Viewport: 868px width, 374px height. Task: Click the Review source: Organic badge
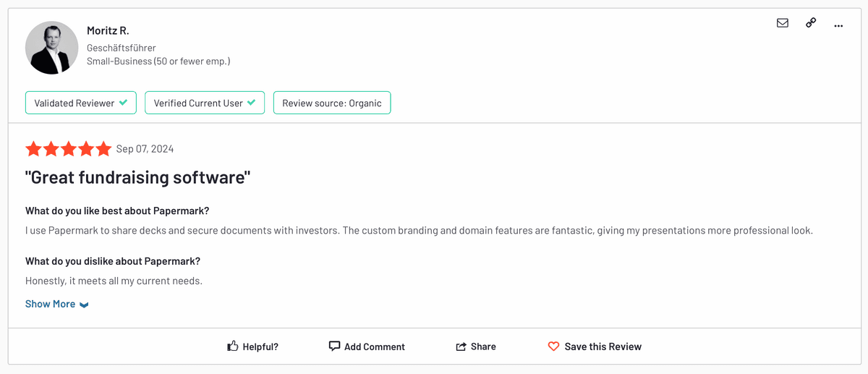(332, 103)
